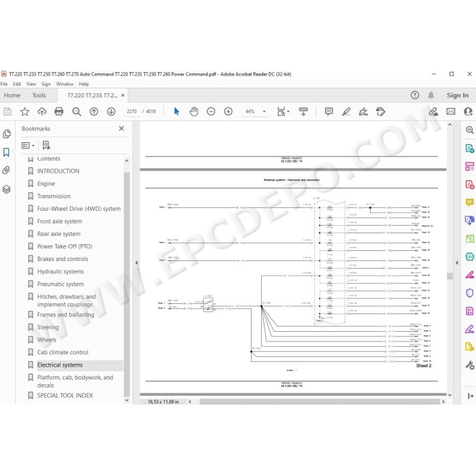Go to Four-Wheel Drive (4WD) system bookmark
The height and width of the screenshot is (476, 476).
pyautogui.click(x=79, y=209)
